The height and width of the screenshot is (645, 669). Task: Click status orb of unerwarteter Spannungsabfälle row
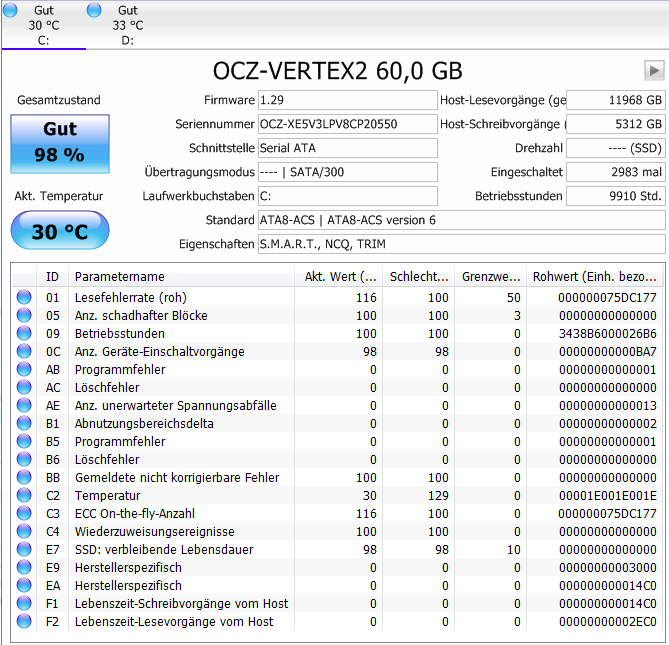click(24, 405)
